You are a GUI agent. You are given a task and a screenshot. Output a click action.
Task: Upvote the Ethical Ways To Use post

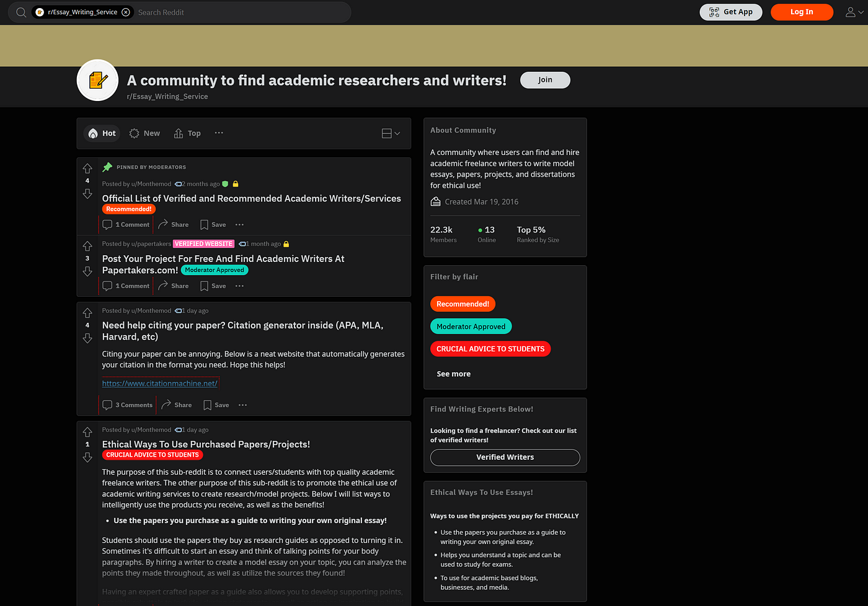(87, 432)
